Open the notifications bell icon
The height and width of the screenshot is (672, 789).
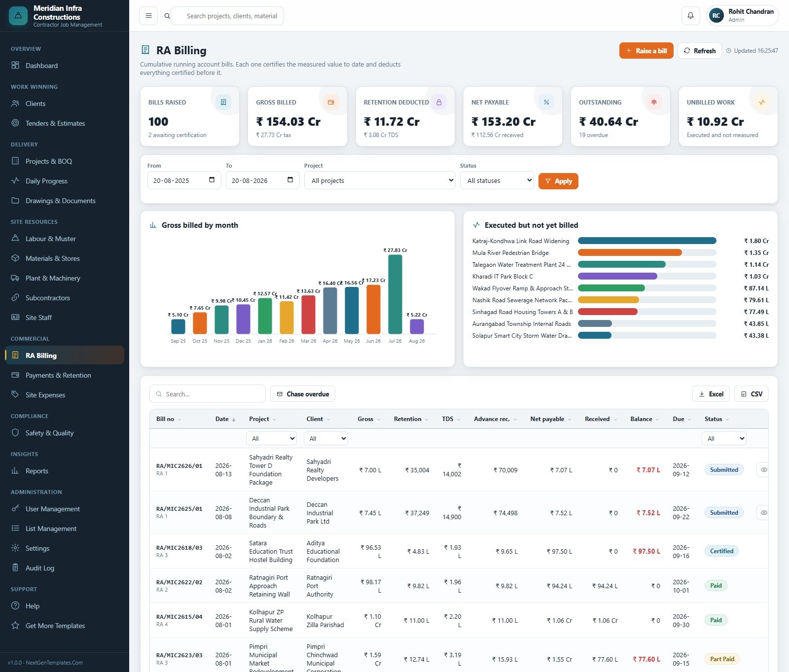[690, 16]
